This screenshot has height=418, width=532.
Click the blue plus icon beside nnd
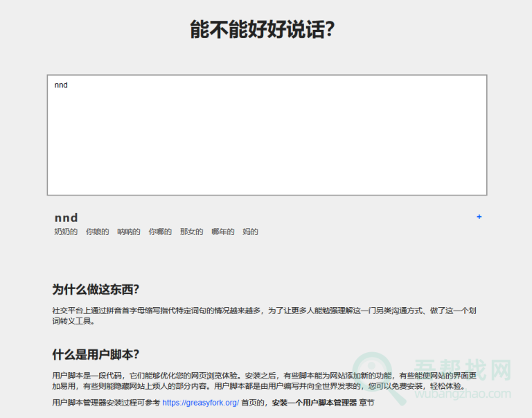(x=479, y=217)
